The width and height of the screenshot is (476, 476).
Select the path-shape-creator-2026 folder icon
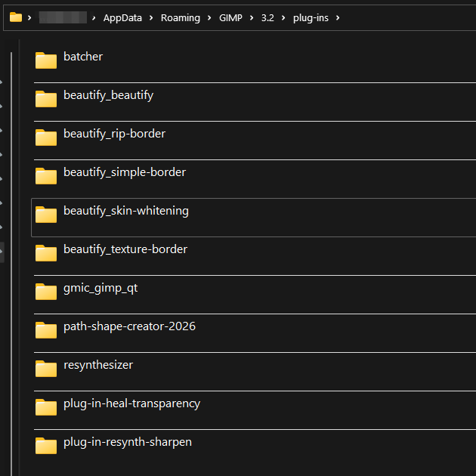tap(46, 330)
